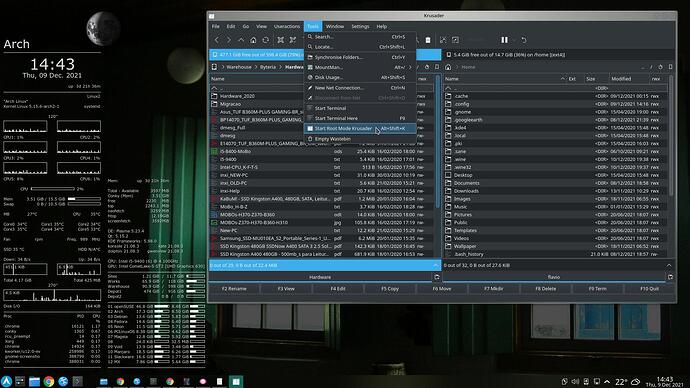690x388 pixels.
Task: Click the active Krusader taskbar entry
Action: pos(236,381)
